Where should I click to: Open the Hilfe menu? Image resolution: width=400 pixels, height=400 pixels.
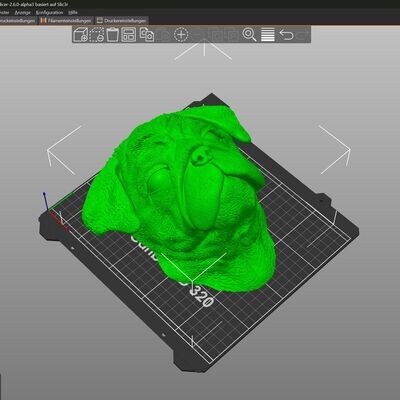[x=73, y=12]
